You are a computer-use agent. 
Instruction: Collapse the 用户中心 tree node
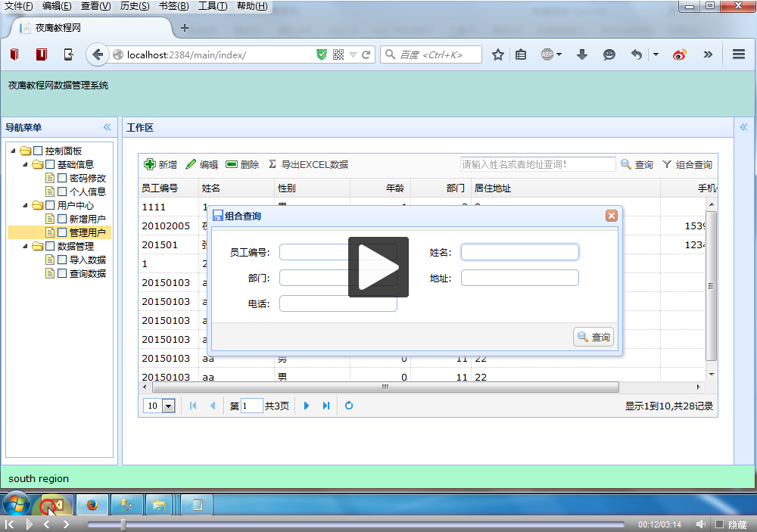coord(26,205)
